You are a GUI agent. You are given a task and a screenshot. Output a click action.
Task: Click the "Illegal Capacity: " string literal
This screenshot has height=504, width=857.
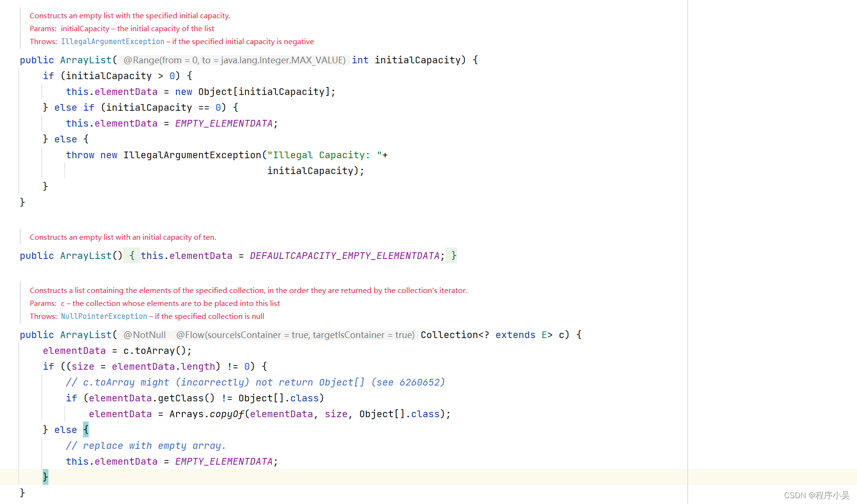(x=325, y=155)
